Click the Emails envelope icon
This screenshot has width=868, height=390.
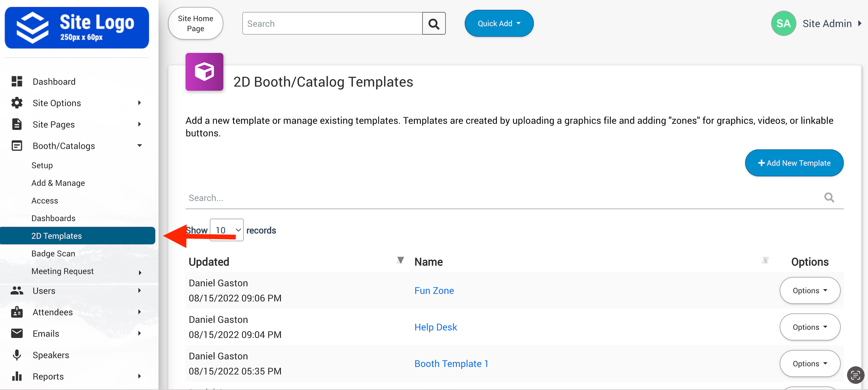17,333
